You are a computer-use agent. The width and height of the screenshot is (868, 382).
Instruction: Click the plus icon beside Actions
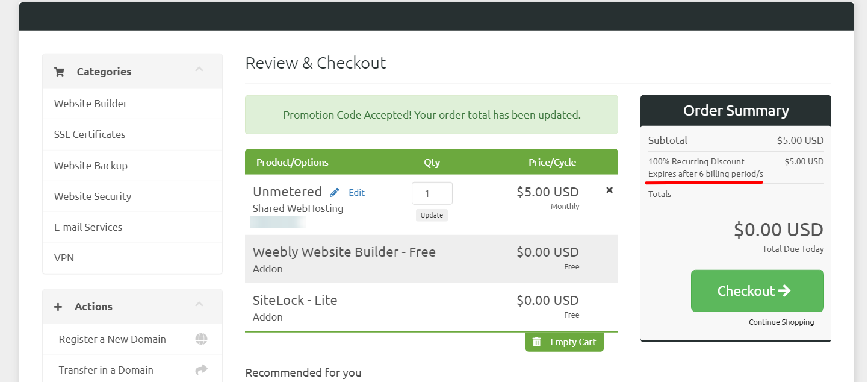pyautogui.click(x=58, y=307)
